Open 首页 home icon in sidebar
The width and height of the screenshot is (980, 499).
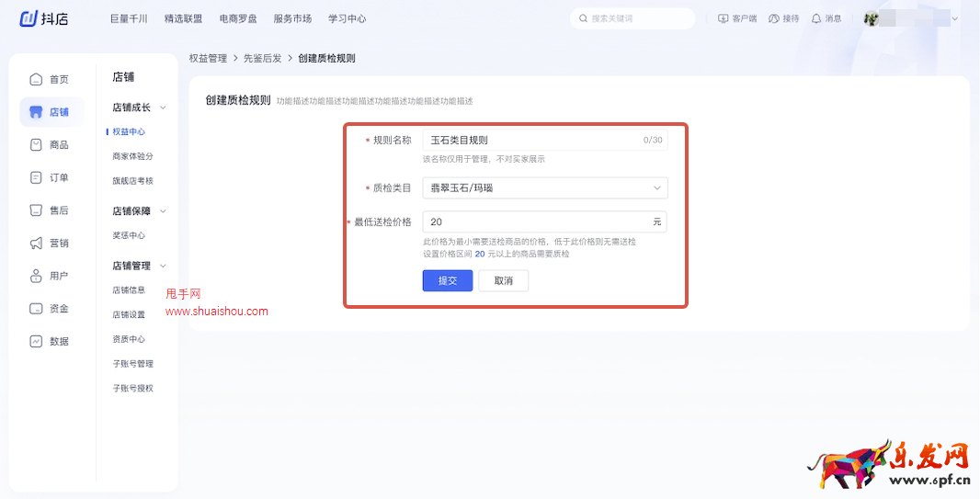[36, 79]
